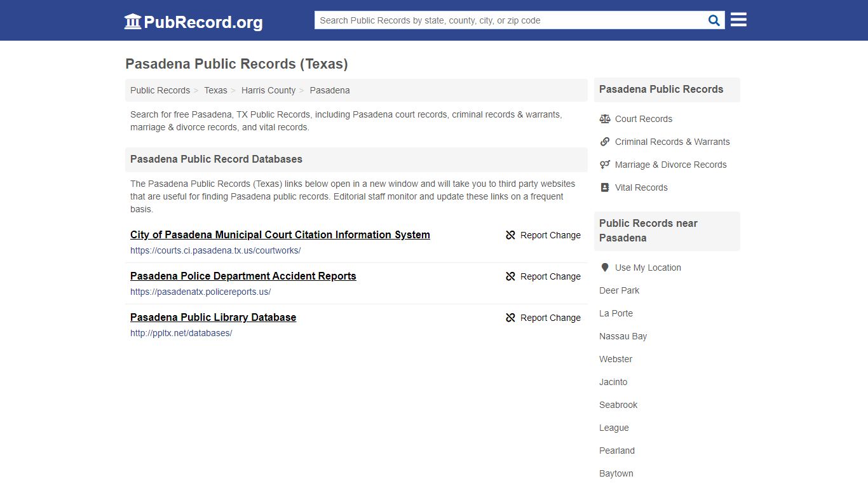This screenshot has width=868, height=488.
Task: Open Marriage & Divorce Records in sidebar
Action: tap(671, 165)
